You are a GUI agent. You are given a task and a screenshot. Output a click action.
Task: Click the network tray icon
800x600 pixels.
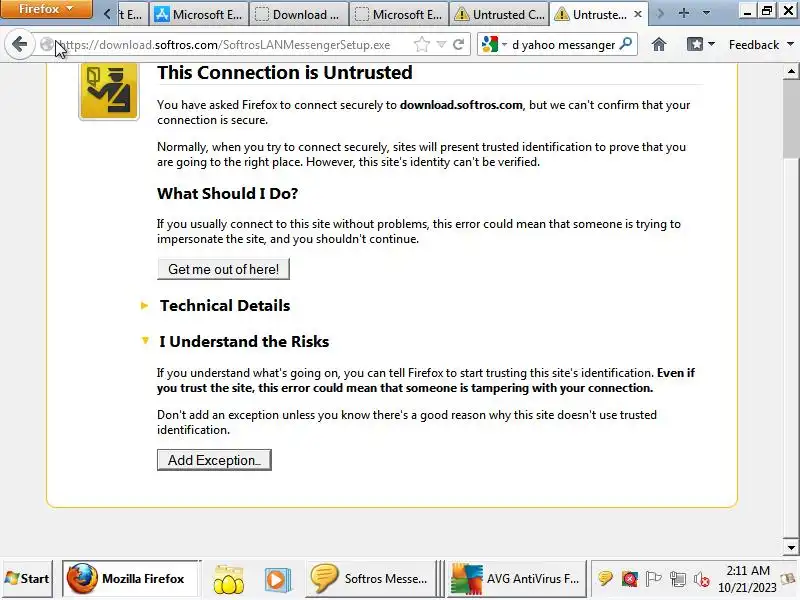(x=678, y=579)
